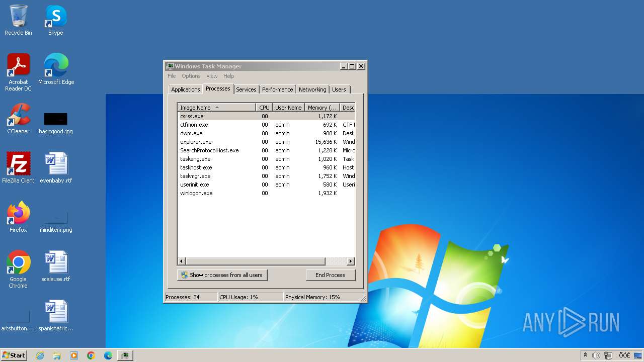The image size is (644, 362).
Task: Open the FileZilla Client desktop icon
Action: pos(18,168)
